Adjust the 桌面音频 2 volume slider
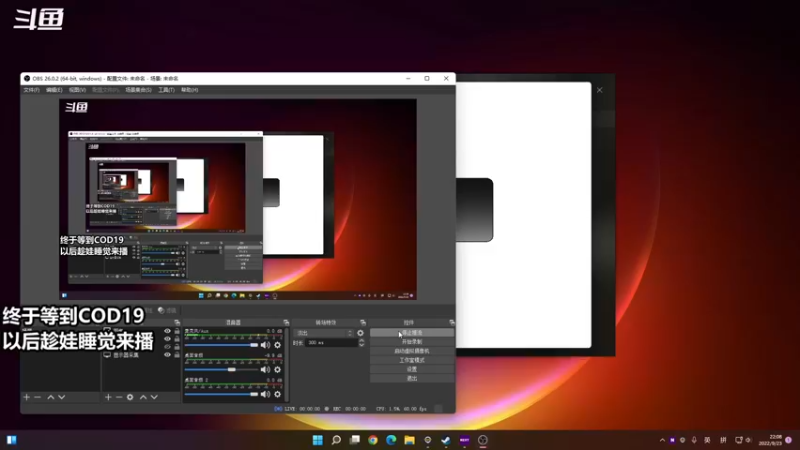Screen dimensions: 800x450 tap(221, 394)
